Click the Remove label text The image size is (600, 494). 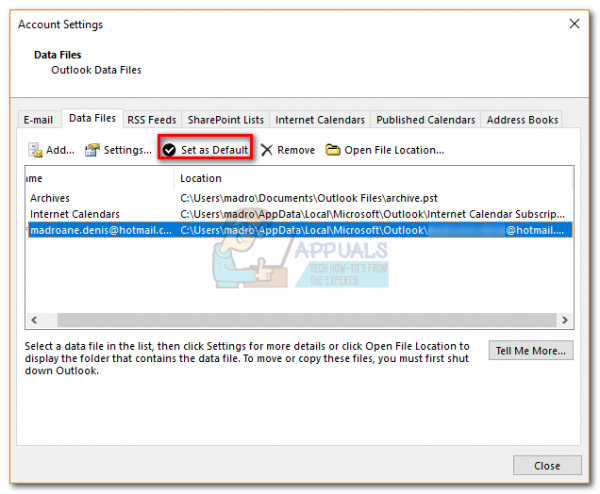(x=296, y=150)
